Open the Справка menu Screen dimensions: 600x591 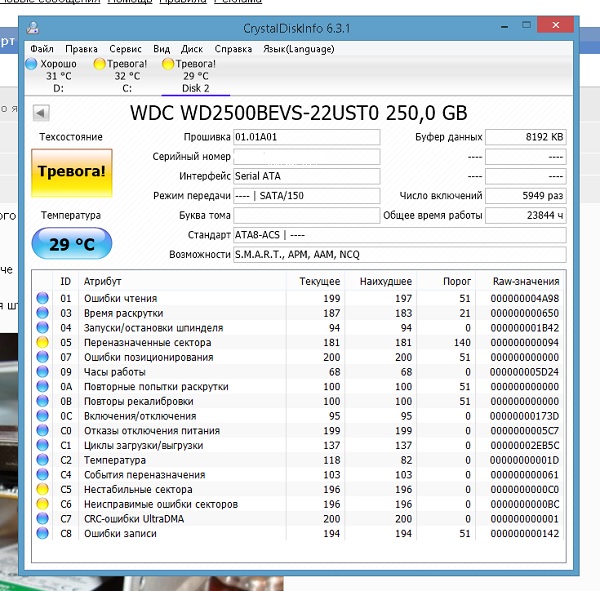pos(233,49)
